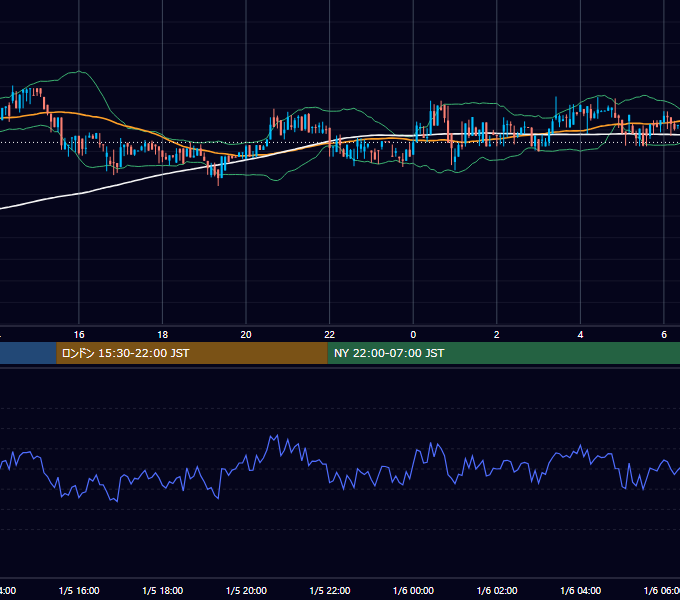Click the 1/5 22:00 label under the oscillator
The image size is (680, 600).
(330, 590)
